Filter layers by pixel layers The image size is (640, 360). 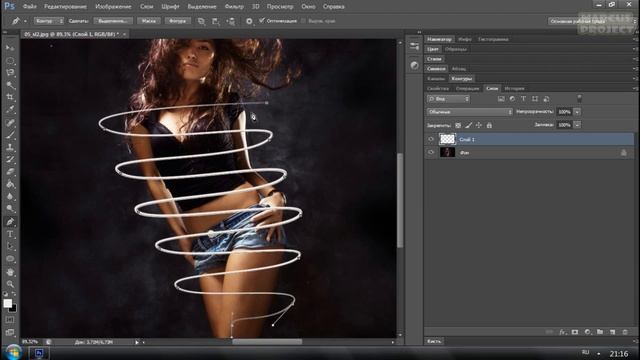point(501,99)
